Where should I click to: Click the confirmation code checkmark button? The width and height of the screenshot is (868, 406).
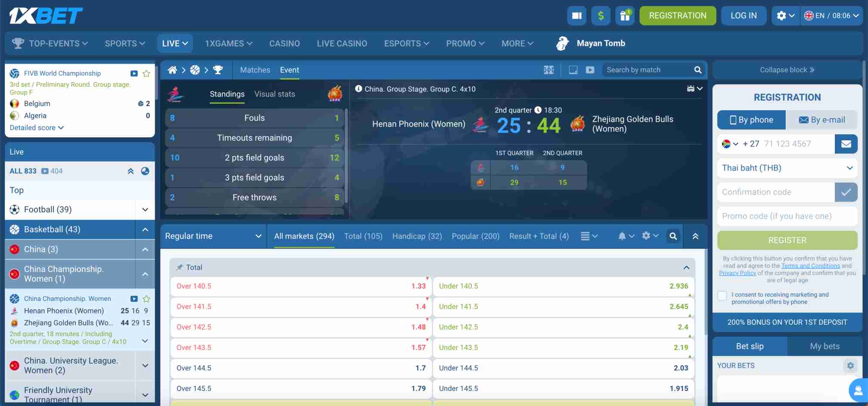(x=846, y=192)
